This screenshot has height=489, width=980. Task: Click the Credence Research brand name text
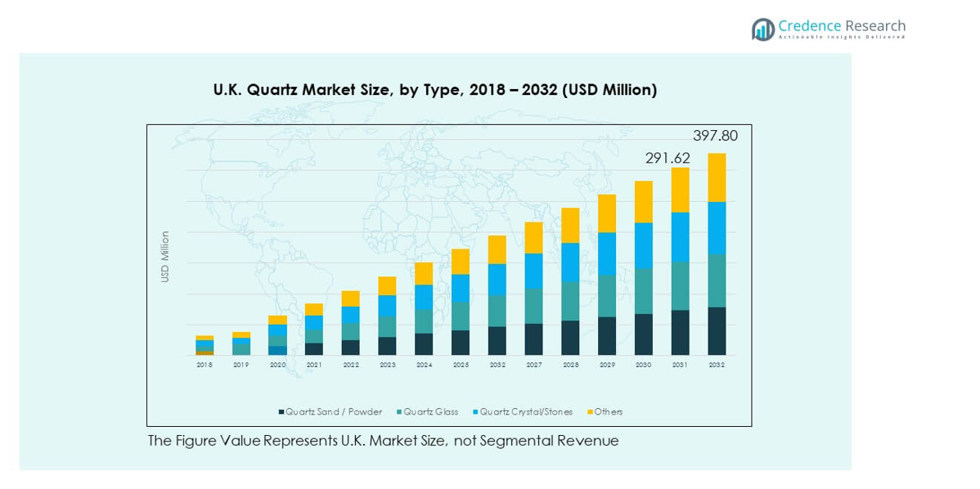click(842, 25)
